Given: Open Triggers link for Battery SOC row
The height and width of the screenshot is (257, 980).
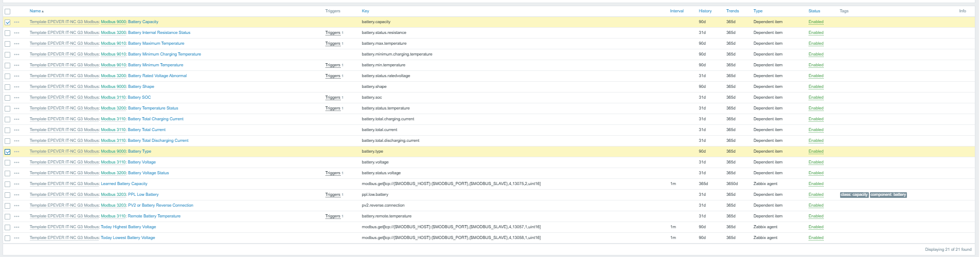Looking at the screenshot, I should click(x=333, y=98).
